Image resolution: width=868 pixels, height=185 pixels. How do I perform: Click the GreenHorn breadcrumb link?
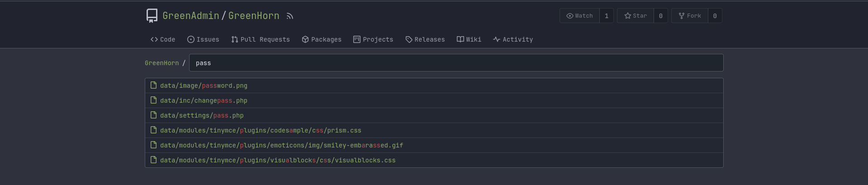pos(161,63)
